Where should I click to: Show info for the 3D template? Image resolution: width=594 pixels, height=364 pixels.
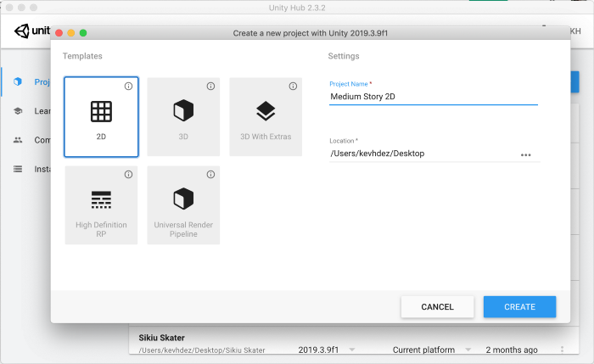click(210, 87)
